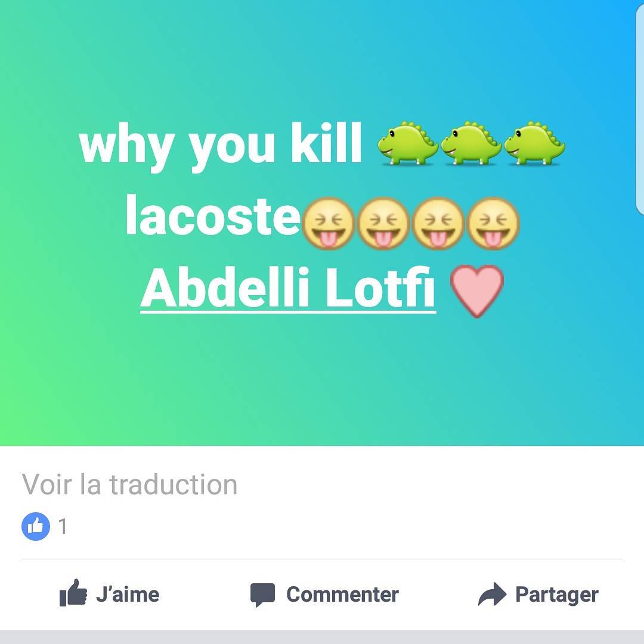Open the blue like reaction icon

pos(36,526)
